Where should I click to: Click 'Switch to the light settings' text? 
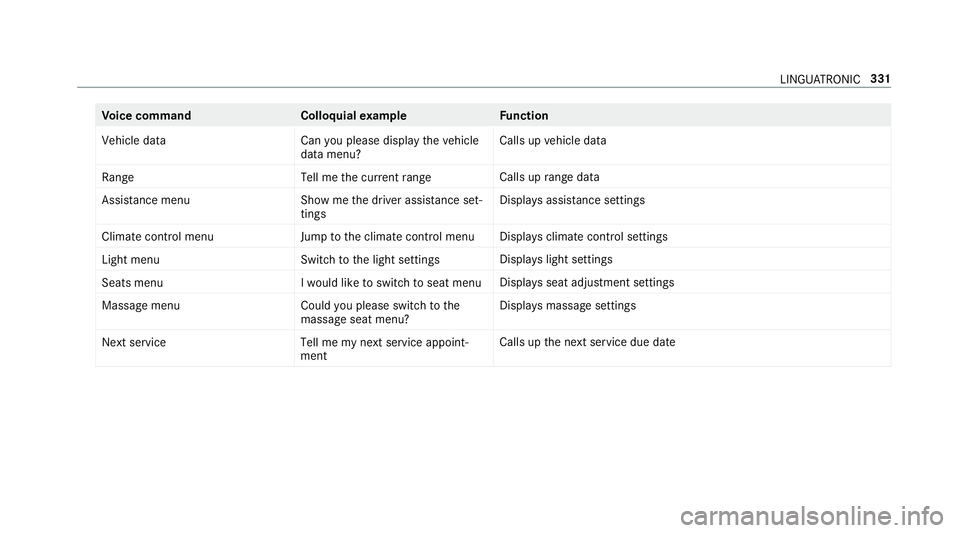[x=370, y=260]
